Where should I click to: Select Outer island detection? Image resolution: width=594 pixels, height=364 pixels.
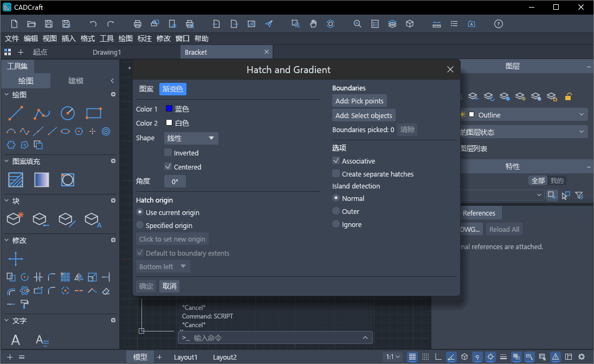point(336,211)
